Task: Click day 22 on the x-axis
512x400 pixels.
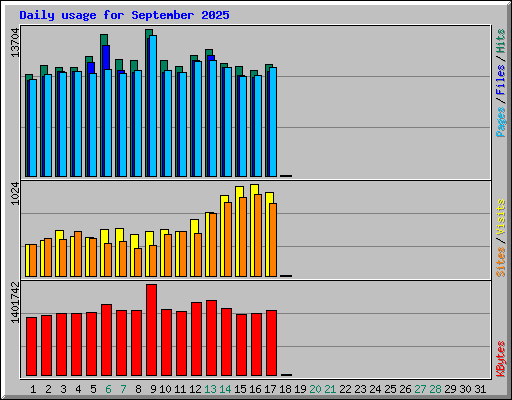Action: click(345, 389)
